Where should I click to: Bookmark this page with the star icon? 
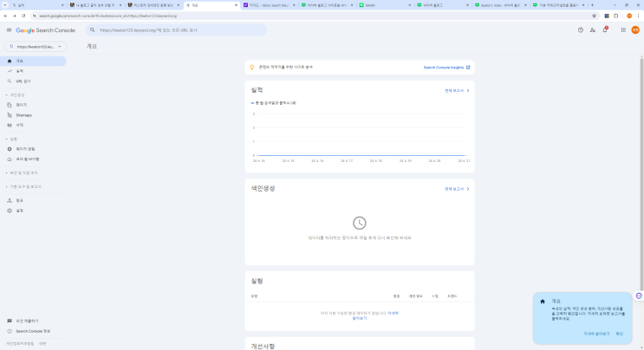click(x=594, y=16)
